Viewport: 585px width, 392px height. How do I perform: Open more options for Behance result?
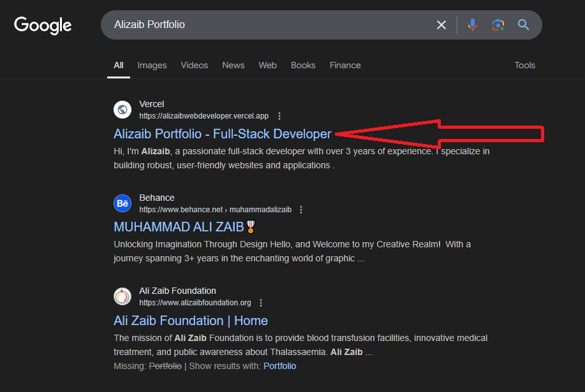301,210
